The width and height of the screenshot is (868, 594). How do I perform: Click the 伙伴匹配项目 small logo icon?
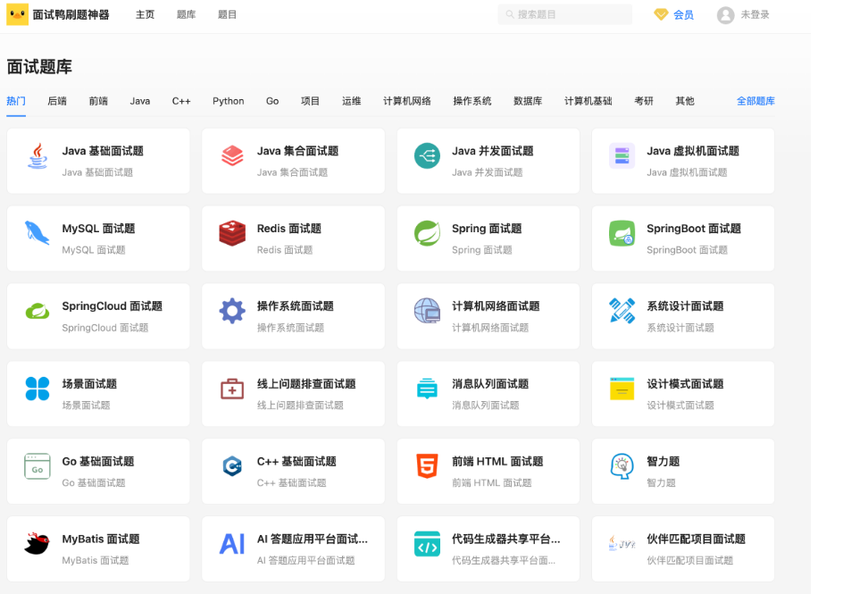click(622, 544)
